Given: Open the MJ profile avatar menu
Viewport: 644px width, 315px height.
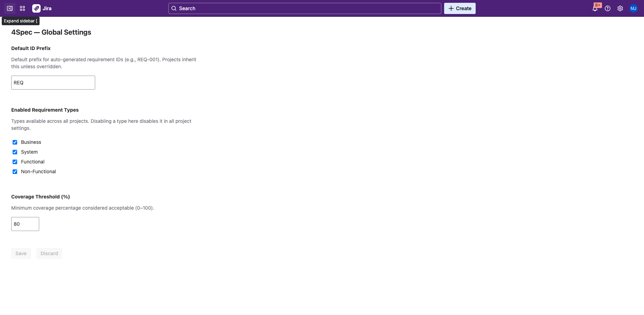Looking at the screenshot, I should click(x=633, y=8).
